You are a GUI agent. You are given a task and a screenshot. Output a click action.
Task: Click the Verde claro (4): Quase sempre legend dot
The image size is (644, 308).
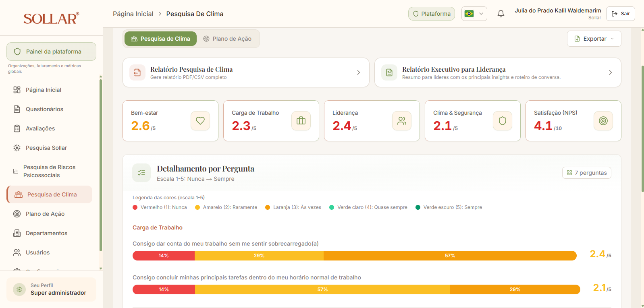click(332, 207)
